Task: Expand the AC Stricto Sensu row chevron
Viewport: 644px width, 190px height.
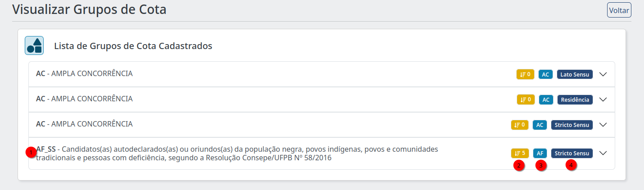Action: click(603, 125)
